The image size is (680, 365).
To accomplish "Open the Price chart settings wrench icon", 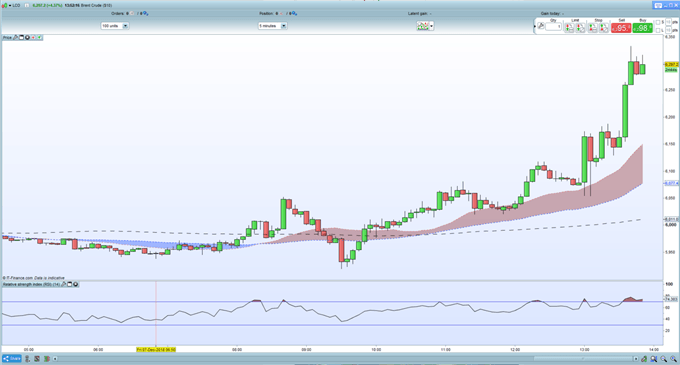I will pyautogui.click(x=16, y=38).
